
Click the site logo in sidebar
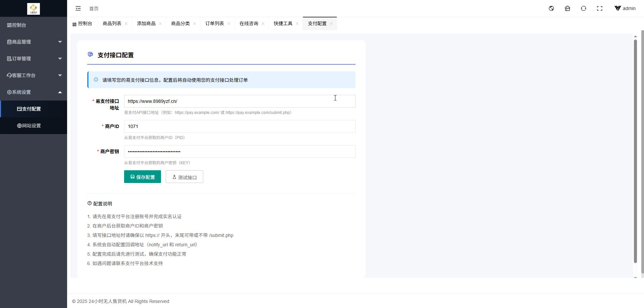pyautogui.click(x=34, y=9)
